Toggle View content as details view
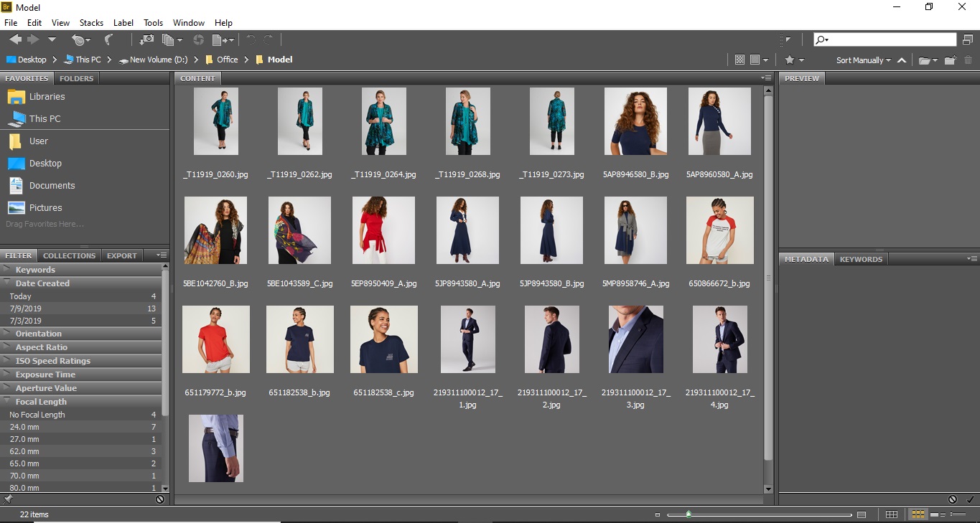980x523 pixels. click(936, 514)
